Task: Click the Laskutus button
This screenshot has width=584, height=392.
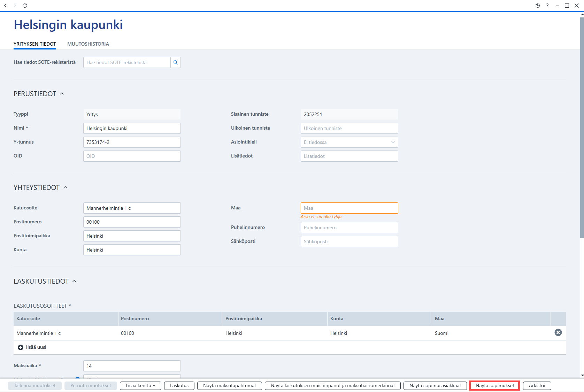Action: (179, 386)
